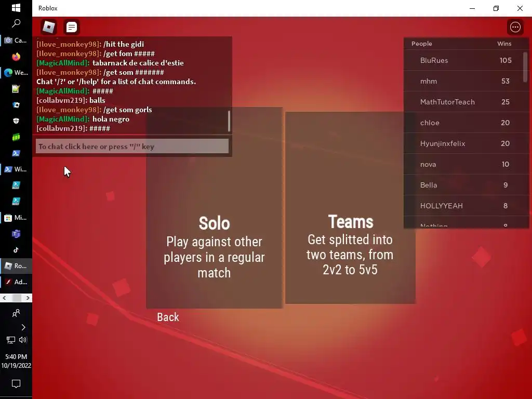Open the Roblox menu icon
Viewport: 532px width, 399px height.
coord(49,27)
